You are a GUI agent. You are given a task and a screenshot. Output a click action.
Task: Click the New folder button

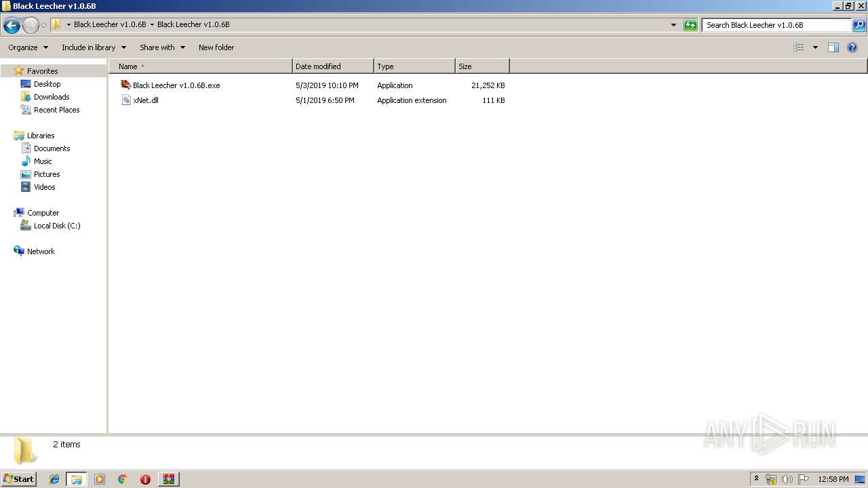216,47
